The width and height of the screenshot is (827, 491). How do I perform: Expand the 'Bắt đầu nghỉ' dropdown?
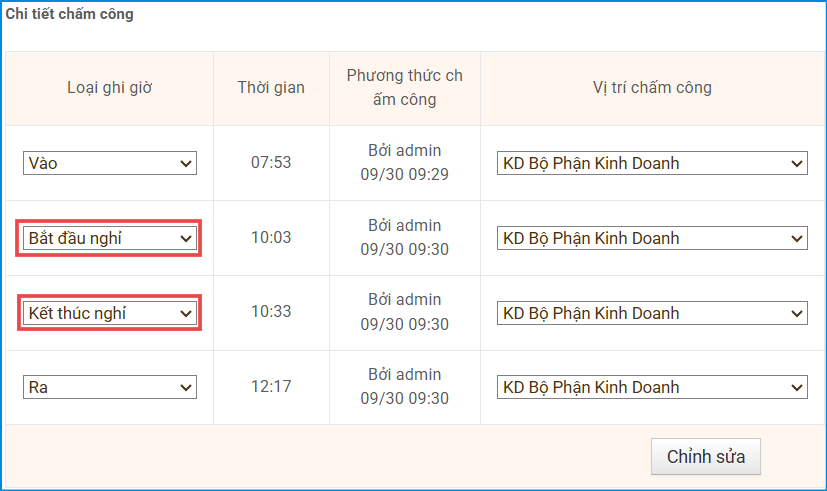(x=110, y=238)
